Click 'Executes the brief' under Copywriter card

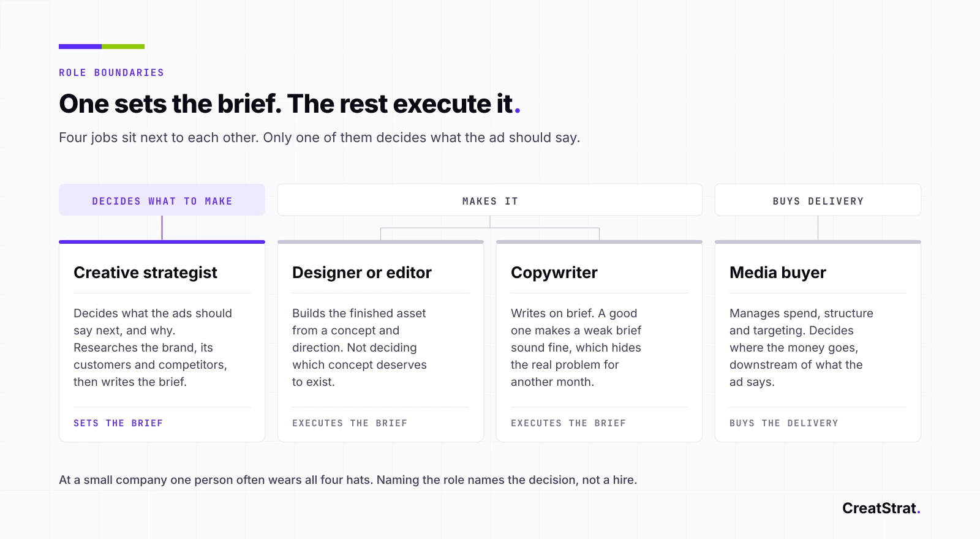(x=568, y=423)
